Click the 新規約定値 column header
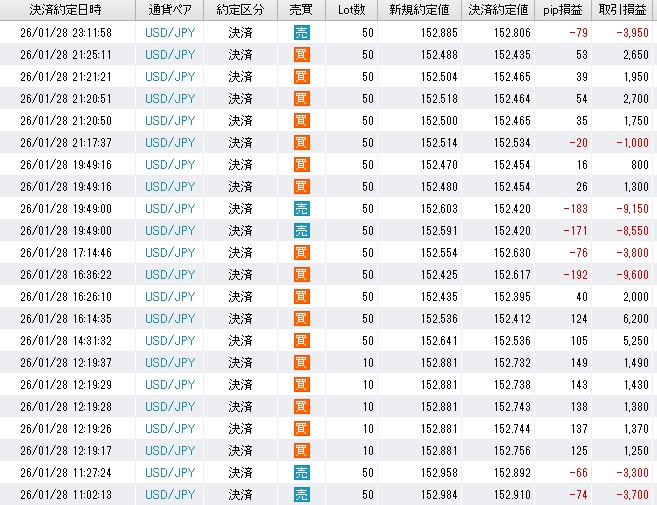Viewport: 657px width, 505px height. (x=430, y=10)
